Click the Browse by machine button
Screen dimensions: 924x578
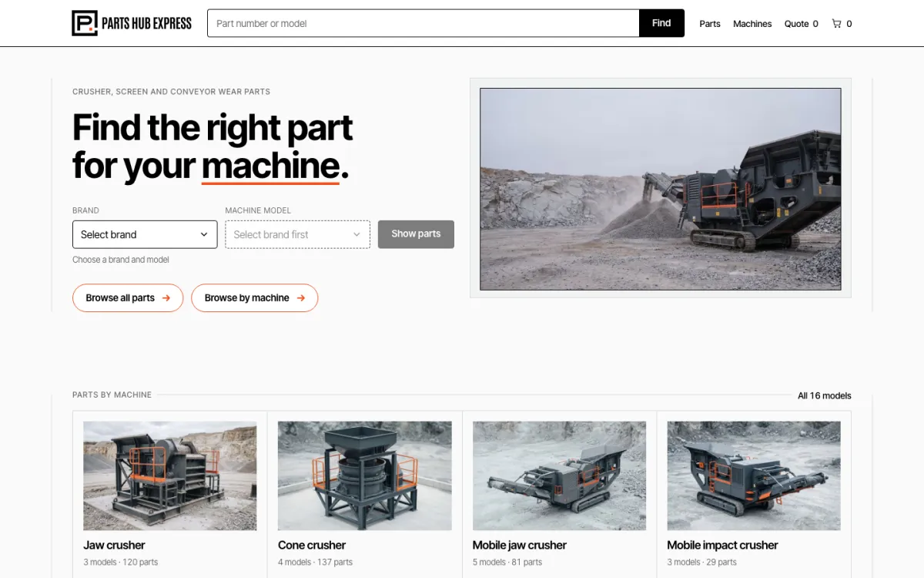pyautogui.click(x=255, y=298)
